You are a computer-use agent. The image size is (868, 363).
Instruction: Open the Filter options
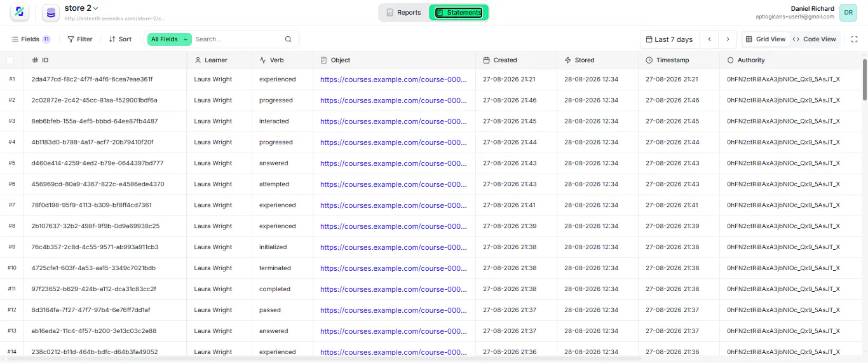(x=79, y=39)
